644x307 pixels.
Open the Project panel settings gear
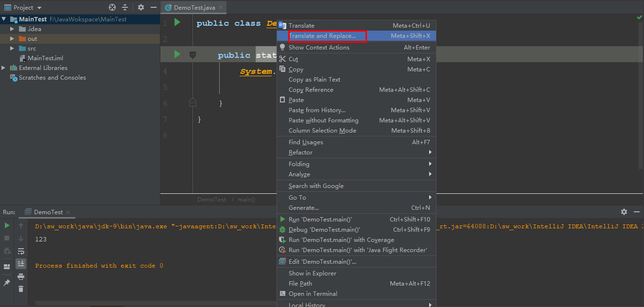point(140,7)
